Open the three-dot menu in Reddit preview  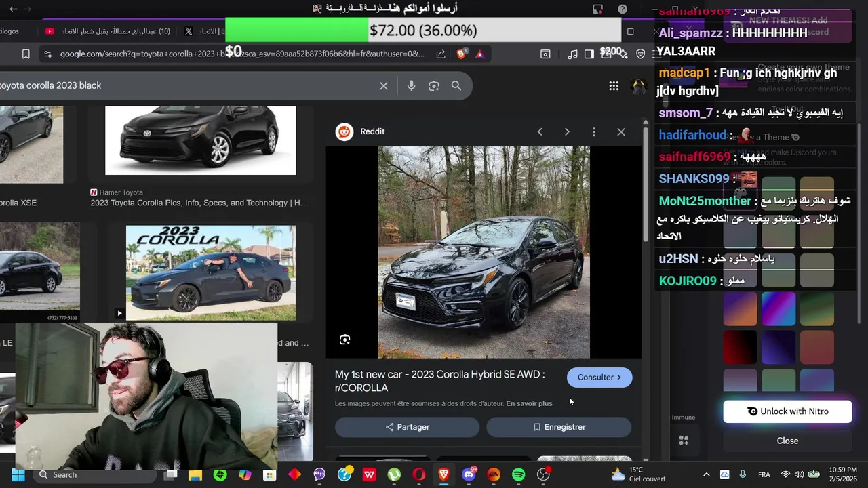[594, 132]
